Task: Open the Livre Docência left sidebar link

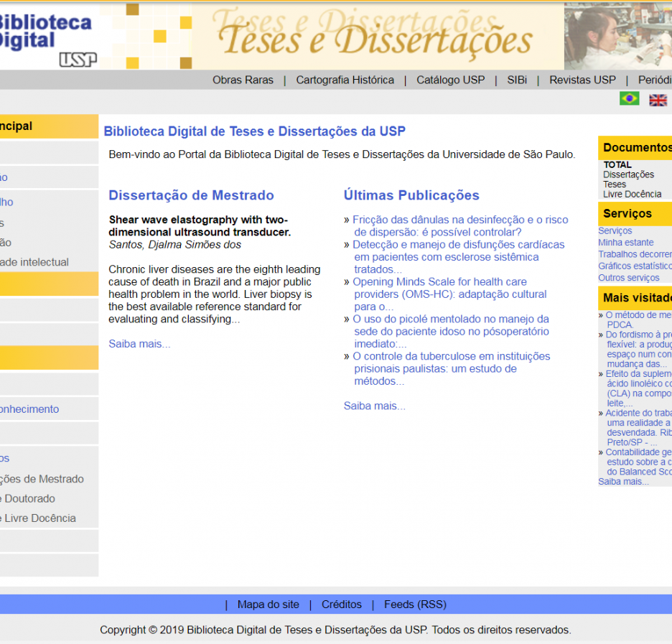Action: click(38, 518)
